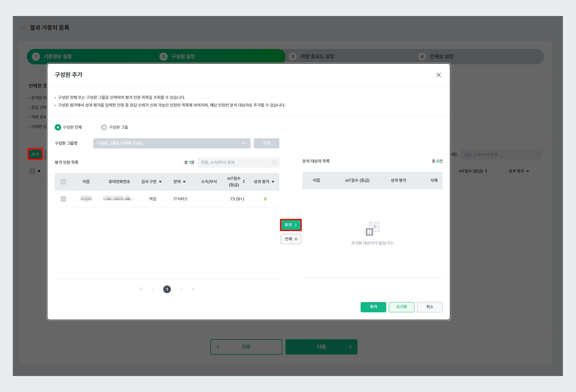Select the 구성원 전체 radio option
Image resolution: width=576 pixels, height=392 pixels.
pos(58,127)
